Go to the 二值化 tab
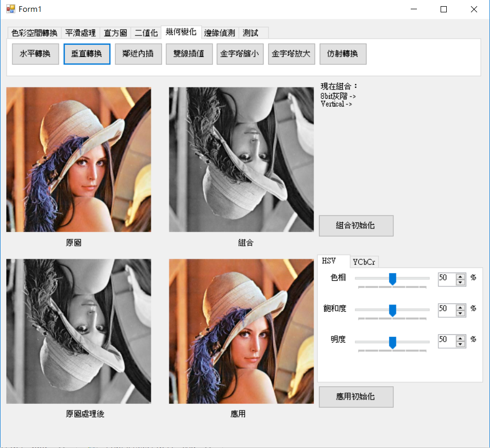 [146, 33]
